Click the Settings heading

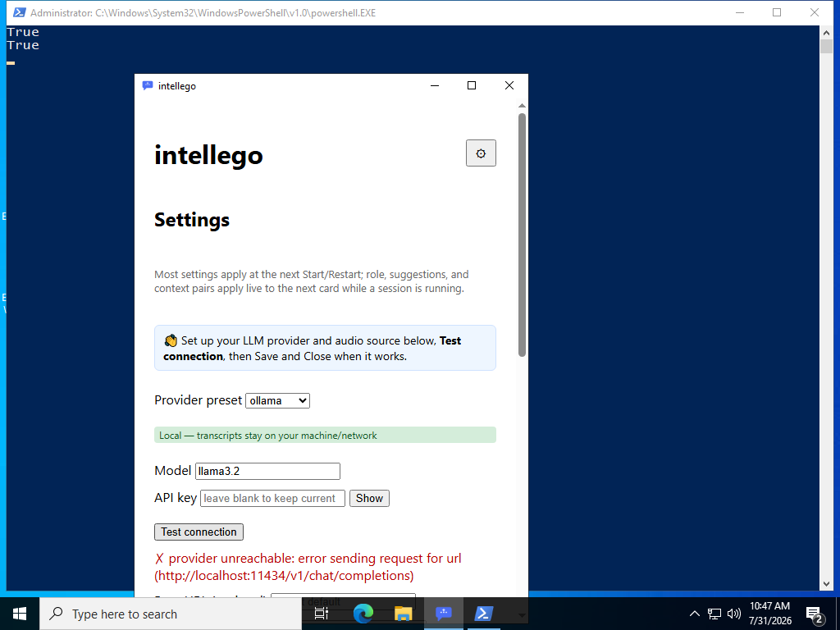[x=192, y=220]
